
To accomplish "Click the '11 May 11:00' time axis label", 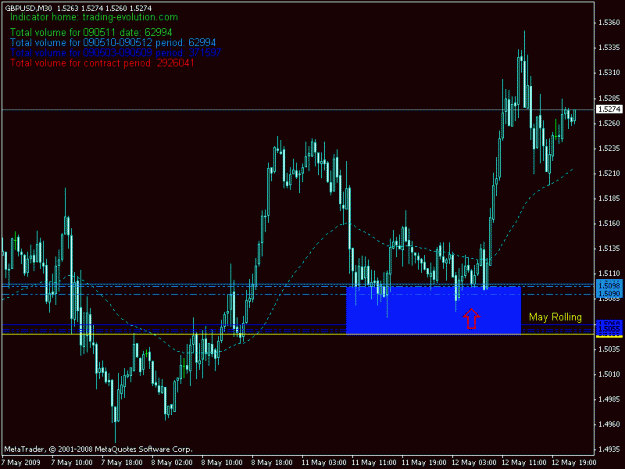I will pos(374,463).
